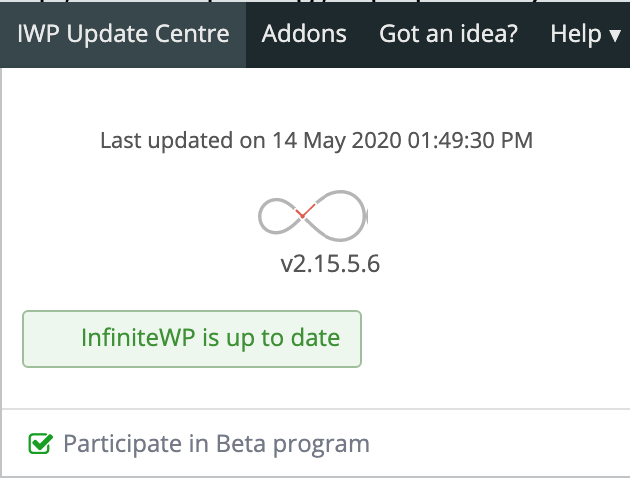Open the IWP Update Centre tab
Viewport: 630px width, 478px height.
[123, 34]
